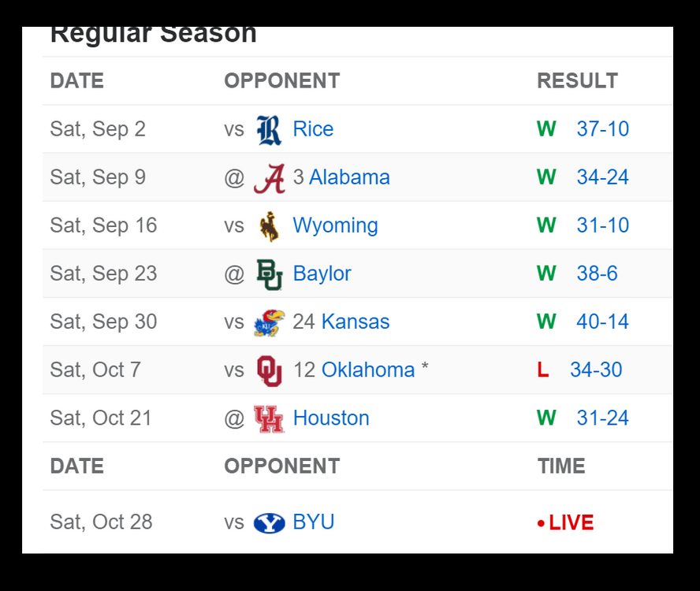Click the Kansas Jayhawks logo

pos(266,322)
